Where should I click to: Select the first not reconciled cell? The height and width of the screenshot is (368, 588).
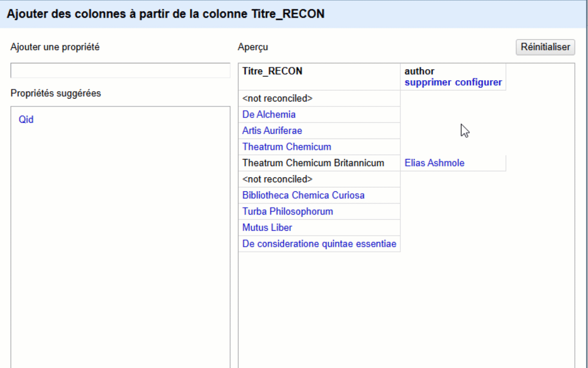[x=277, y=98]
